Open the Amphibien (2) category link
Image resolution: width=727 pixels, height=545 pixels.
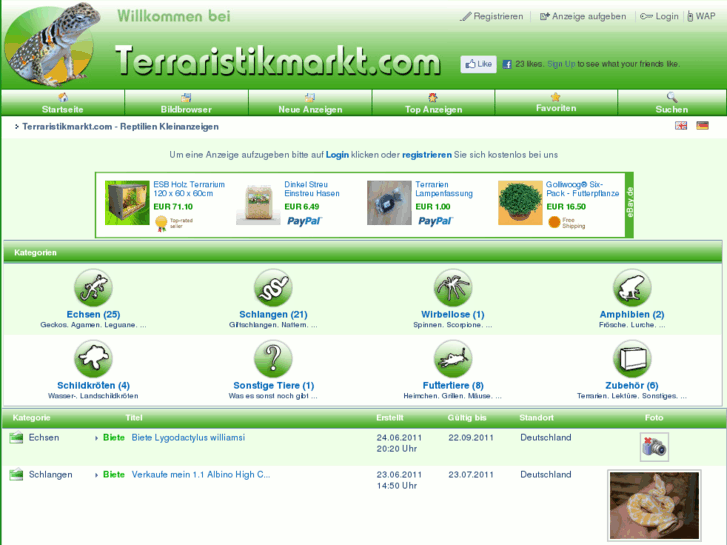point(632,314)
